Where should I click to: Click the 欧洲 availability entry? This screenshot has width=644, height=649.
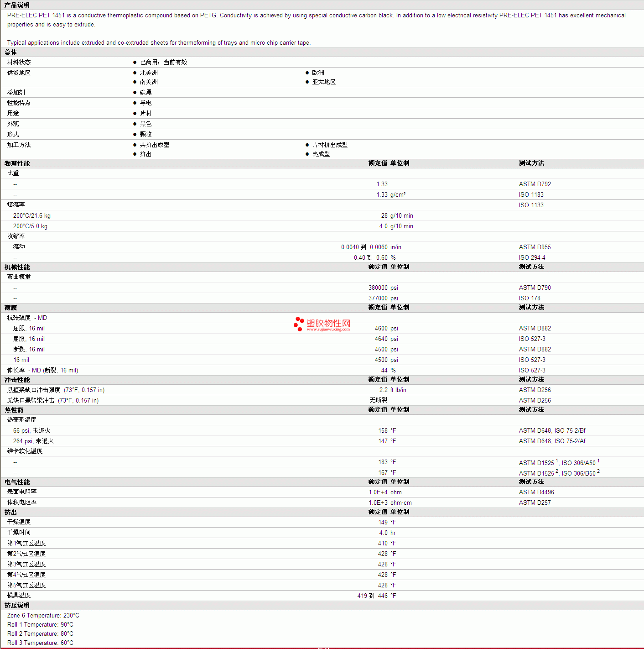tap(318, 73)
